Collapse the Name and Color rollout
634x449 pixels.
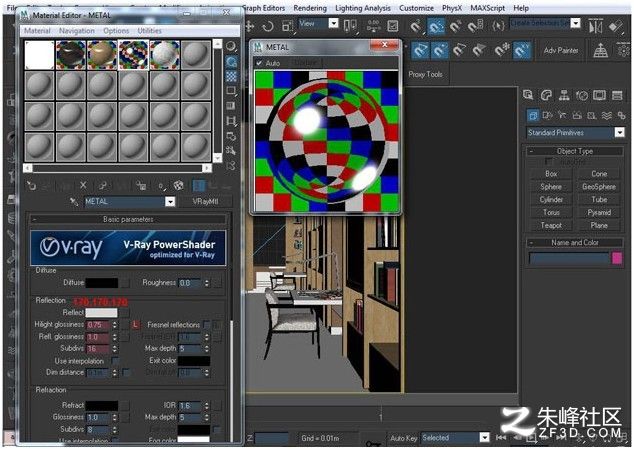click(575, 243)
